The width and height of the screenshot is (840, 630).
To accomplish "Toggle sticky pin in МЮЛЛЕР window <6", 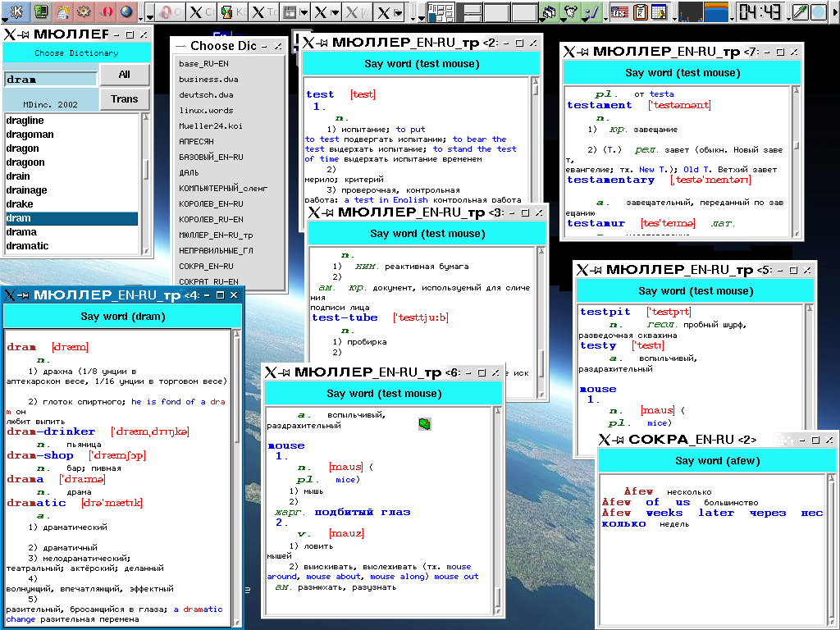I will tap(285, 372).
